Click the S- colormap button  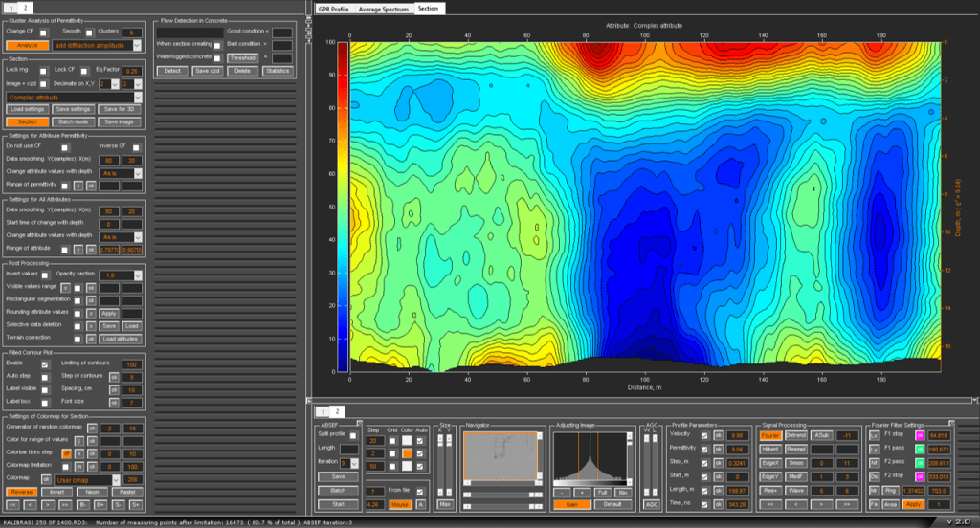(120, 503)
